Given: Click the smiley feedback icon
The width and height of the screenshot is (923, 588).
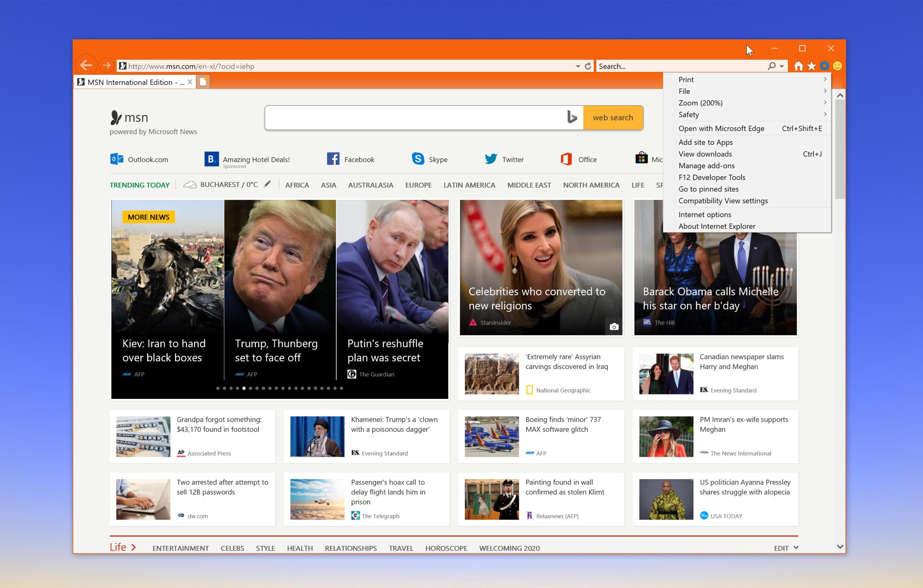Looking at the screenshot, I should (x=838, y=66).
